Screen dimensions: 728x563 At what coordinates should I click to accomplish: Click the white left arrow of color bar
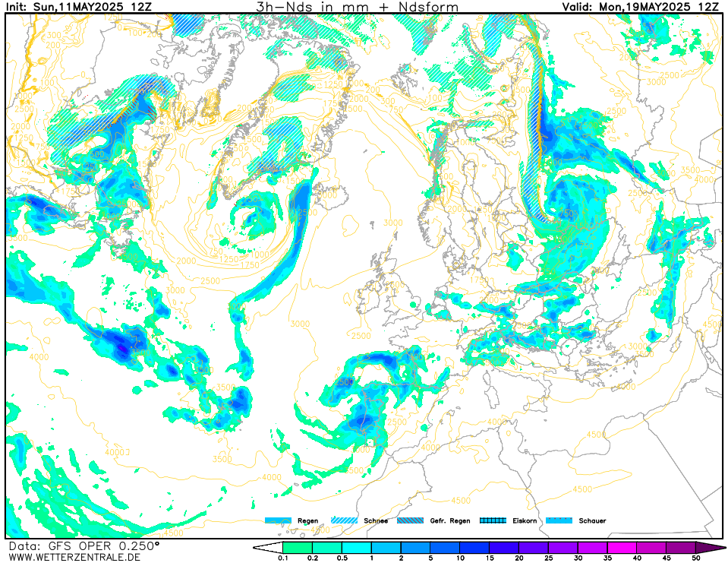269,548
